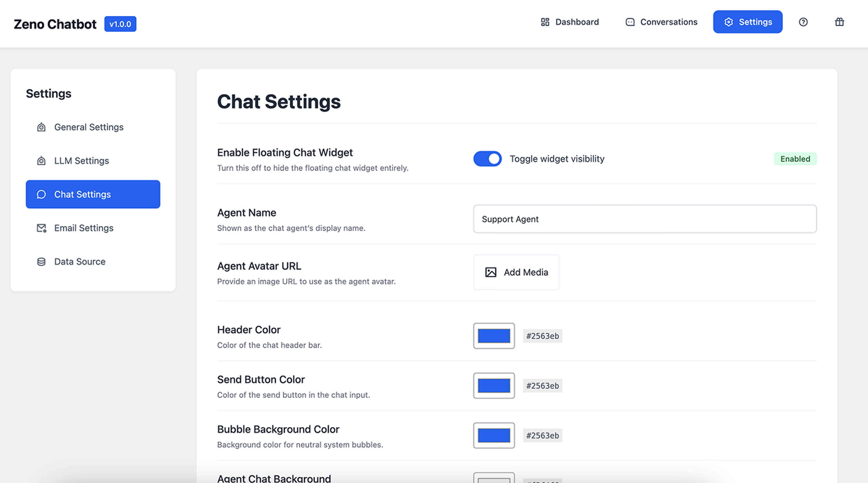Click the v1.0.0 version badge
This screenshot has width=868, height=483.
[120, 24]
